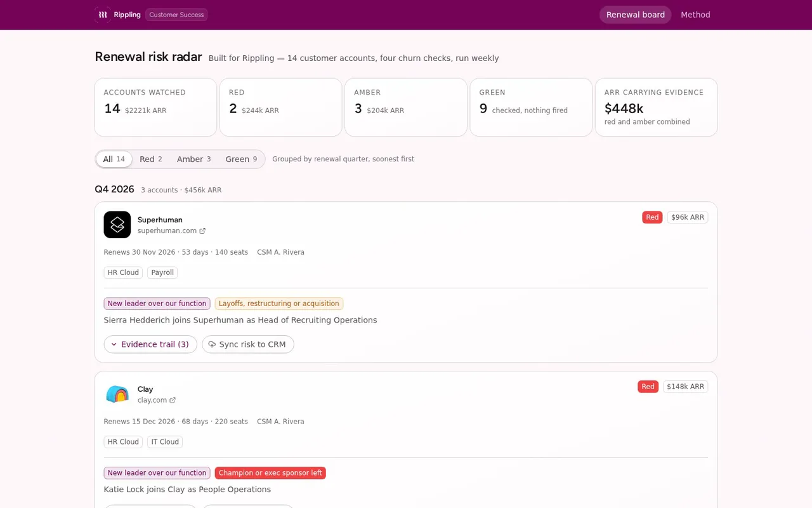Expand Superhuman Evidence trail (3)
This screenshot has width=812, height=508.
pyautogui.click(x=150, y=344)
